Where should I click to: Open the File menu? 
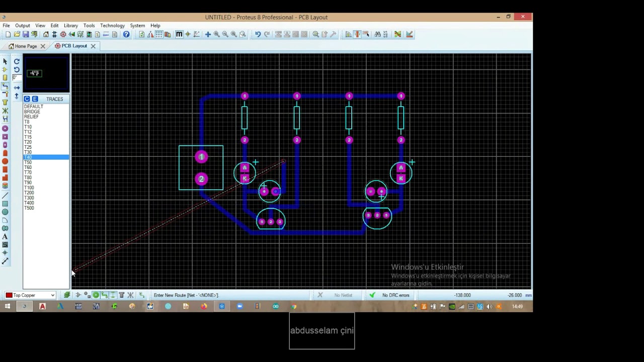click(6, 26)
